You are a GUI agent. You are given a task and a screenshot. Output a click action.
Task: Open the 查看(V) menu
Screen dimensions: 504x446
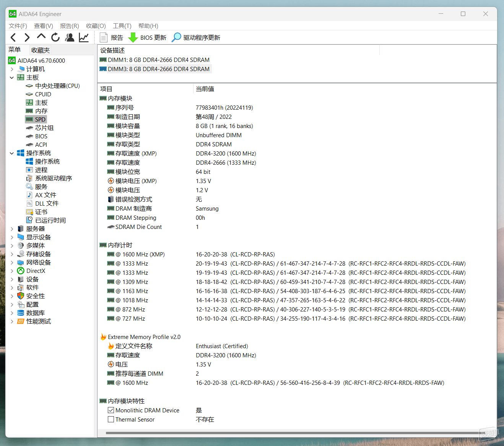(x=44, y=26)
